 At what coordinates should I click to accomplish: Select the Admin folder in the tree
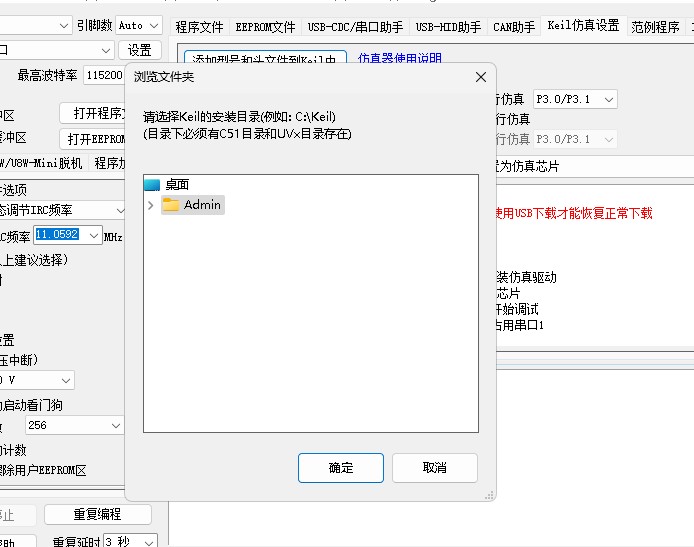click(193, 205)
